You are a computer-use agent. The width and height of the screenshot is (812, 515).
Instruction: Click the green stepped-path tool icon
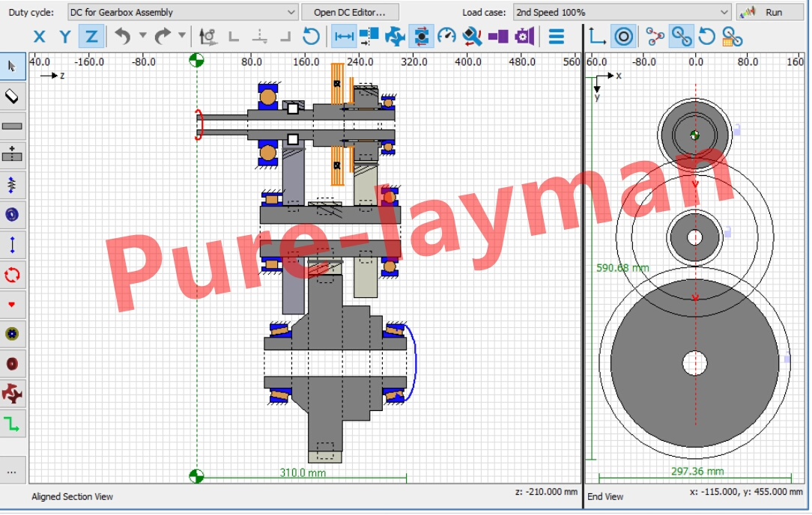(x=13, y=424)
